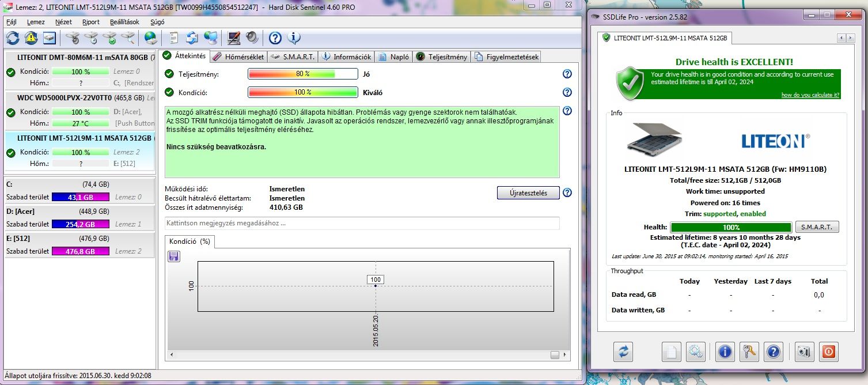Click the help icon next to Újratesztelés
868x385 pixels.
567,192
